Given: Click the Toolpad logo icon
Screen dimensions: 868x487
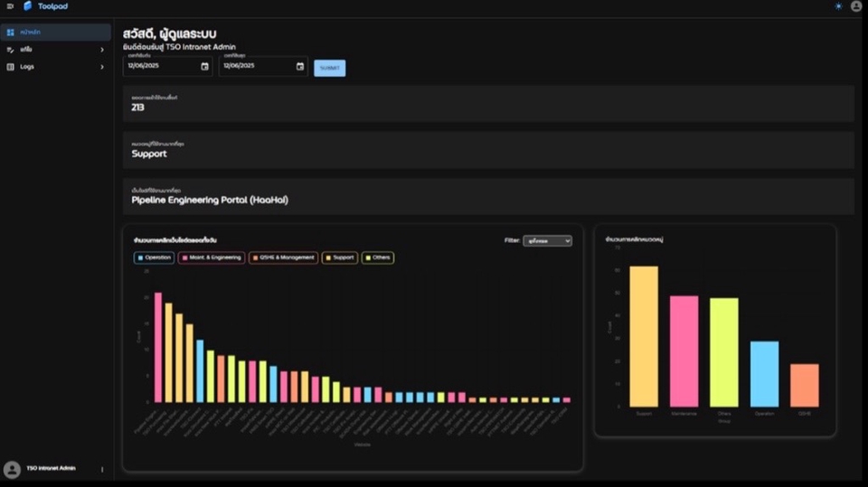Looking at the screenshot, I should click(x=28, y=6).
